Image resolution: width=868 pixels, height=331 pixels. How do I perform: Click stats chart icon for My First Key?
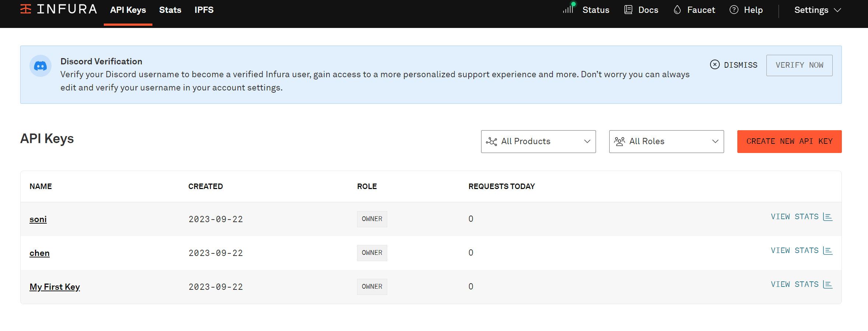pyautogui.click(x=828, y=284)
